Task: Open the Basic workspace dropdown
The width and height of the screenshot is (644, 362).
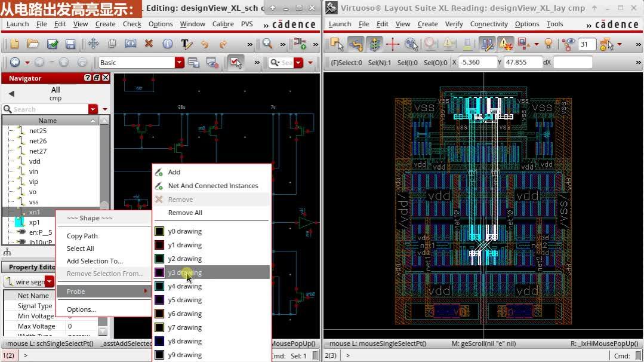Action: [180, 63]
